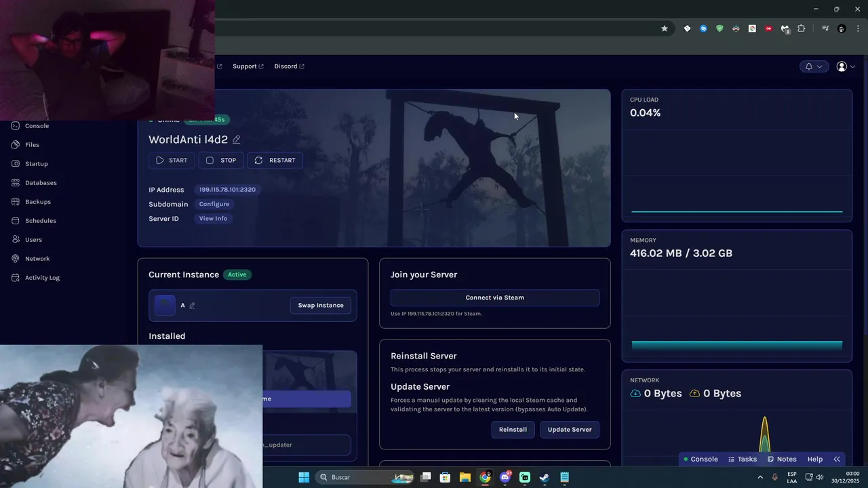Open Steam from taskbar
Screen dimensions: 868x488
click(544, 477)
